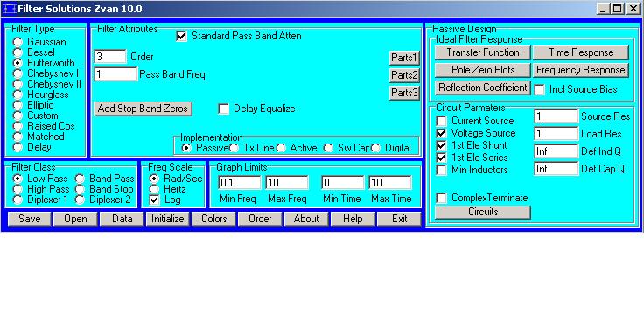Toggle the 1st Ele Shunt checkbox
Image resolution: width=644 pixels, height=336 pixels.
(x=441, y=145)
